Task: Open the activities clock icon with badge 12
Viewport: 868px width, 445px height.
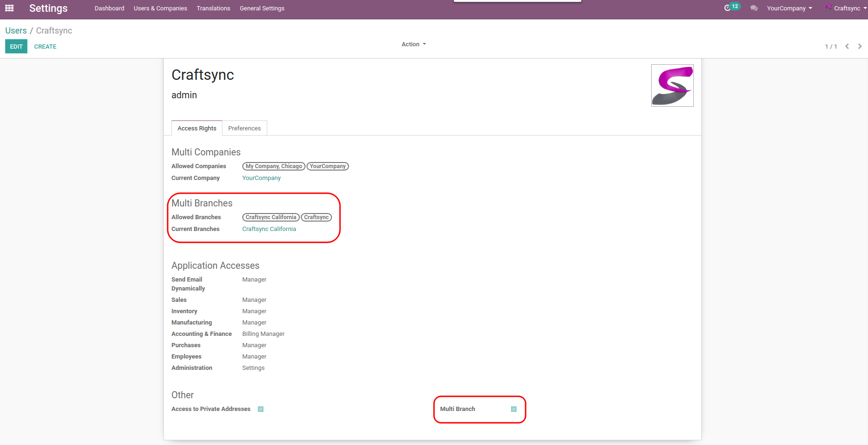Action: click(x=728, y=8)
